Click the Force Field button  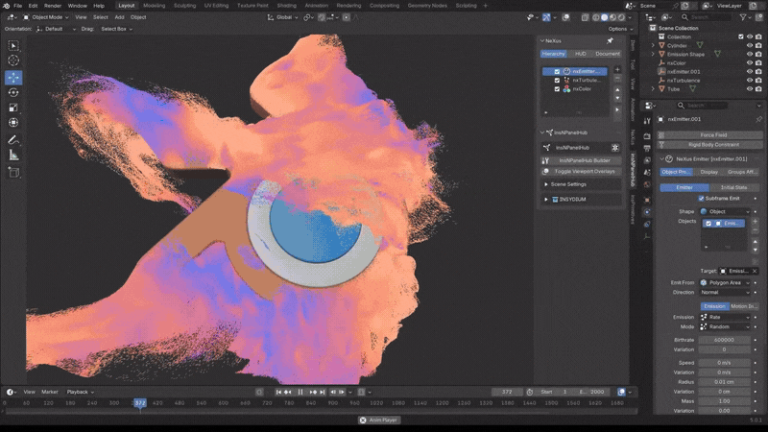pyautogui.click(x=709, y=135)
